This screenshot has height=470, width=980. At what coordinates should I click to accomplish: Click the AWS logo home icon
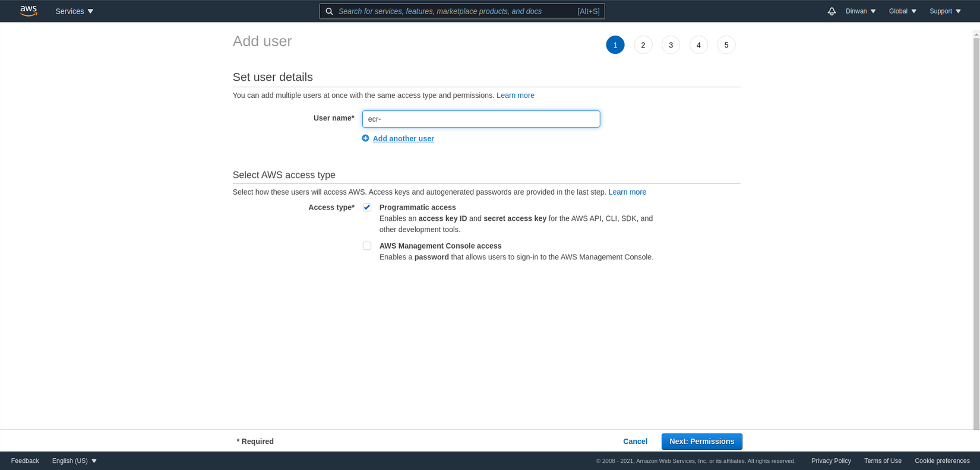[x=29, y=11]
